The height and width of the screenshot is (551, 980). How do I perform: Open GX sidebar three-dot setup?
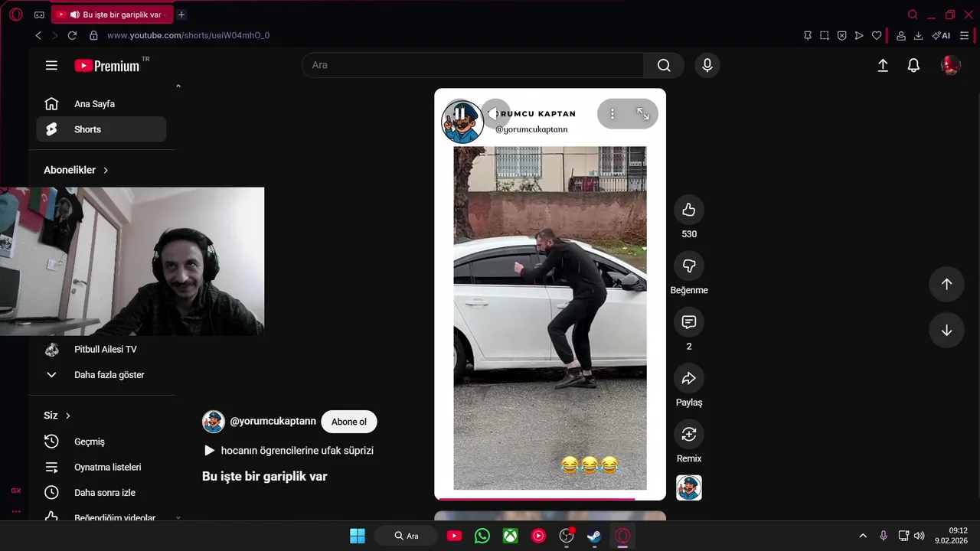tap(15, 511)
